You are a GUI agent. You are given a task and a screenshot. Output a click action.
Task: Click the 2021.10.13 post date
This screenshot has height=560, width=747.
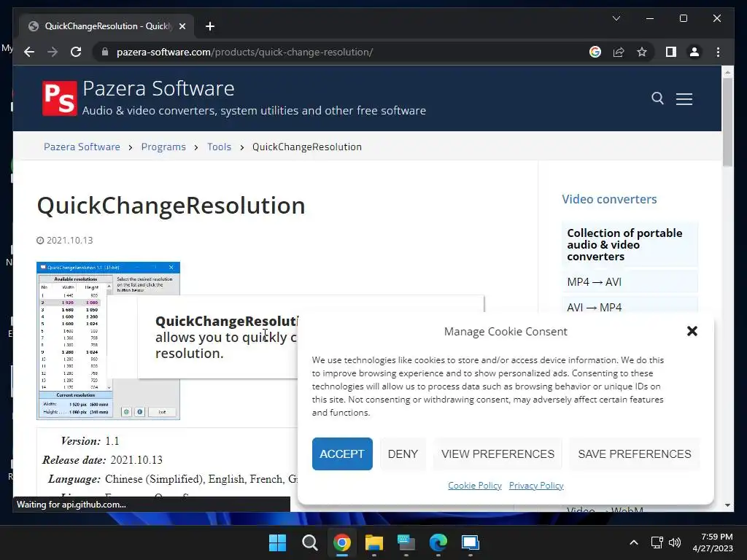coord(69,241)
